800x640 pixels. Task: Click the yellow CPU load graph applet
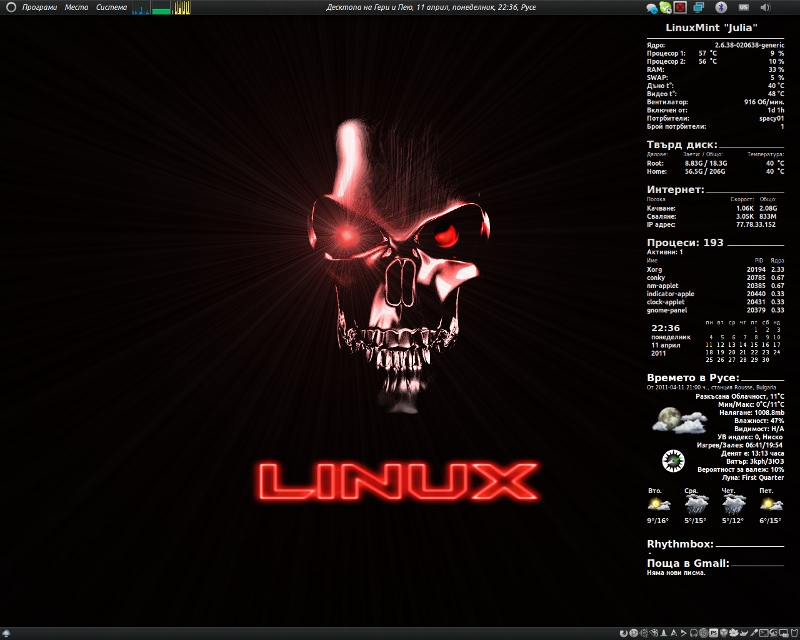tap(181, 8)
